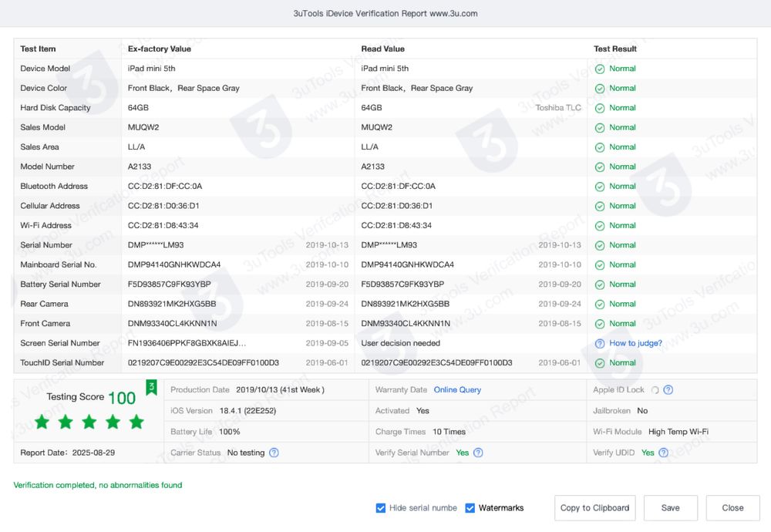771x532 pixels.
Task: Click the ex-factory mainboard serial DMP94140GNHKWDCA4
Action: 174,264
